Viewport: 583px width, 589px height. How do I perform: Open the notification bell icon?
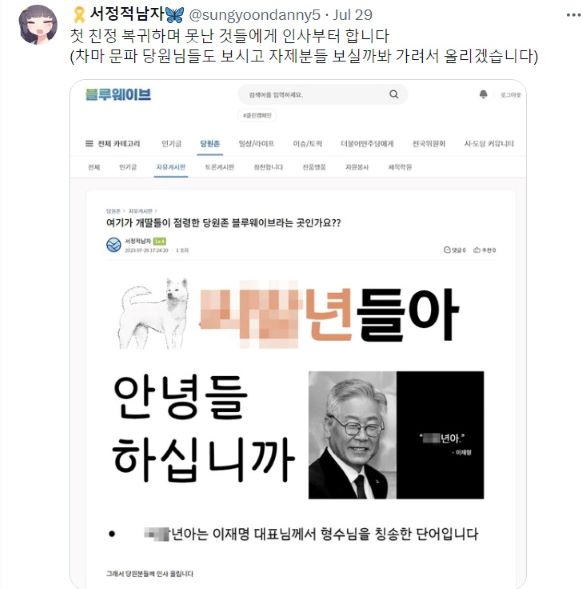coord(483,94)
